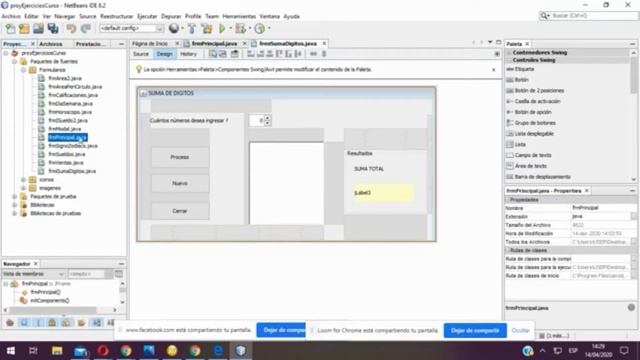Collapse the proyEjerciciosCurso project node

pyautogui.click(x=6, y=53)
